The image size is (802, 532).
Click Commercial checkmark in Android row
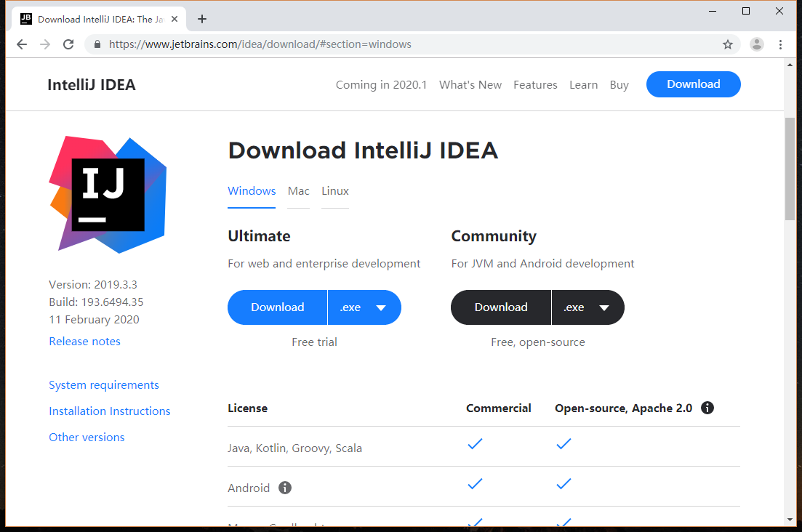(475, 483)
